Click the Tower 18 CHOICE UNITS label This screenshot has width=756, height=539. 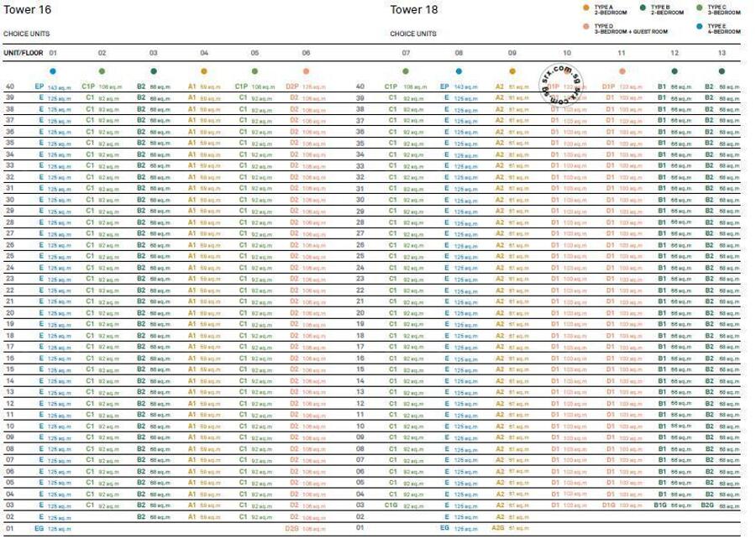coord(413,34)
